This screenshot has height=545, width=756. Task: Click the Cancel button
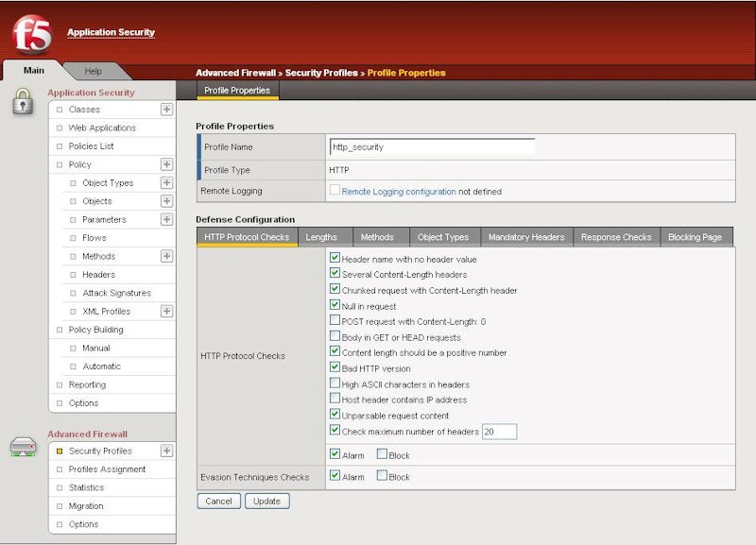pyautogui.click(x=218, y=502)
